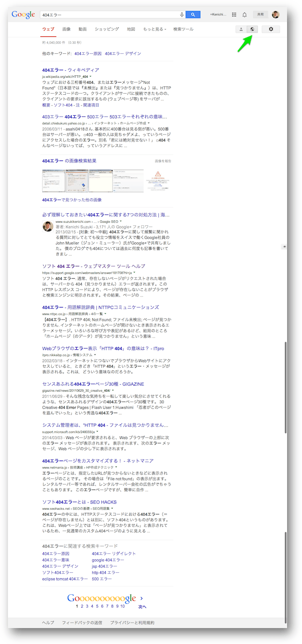This screenshot has width=302, height=644.
Task: Expand arrow beside www.nttpc.co.jp breadcrumb
Action: point(106,314)
